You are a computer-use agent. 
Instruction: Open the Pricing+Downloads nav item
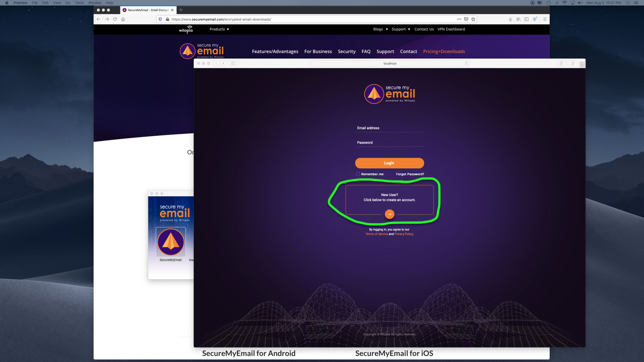[x=444, y=52]
